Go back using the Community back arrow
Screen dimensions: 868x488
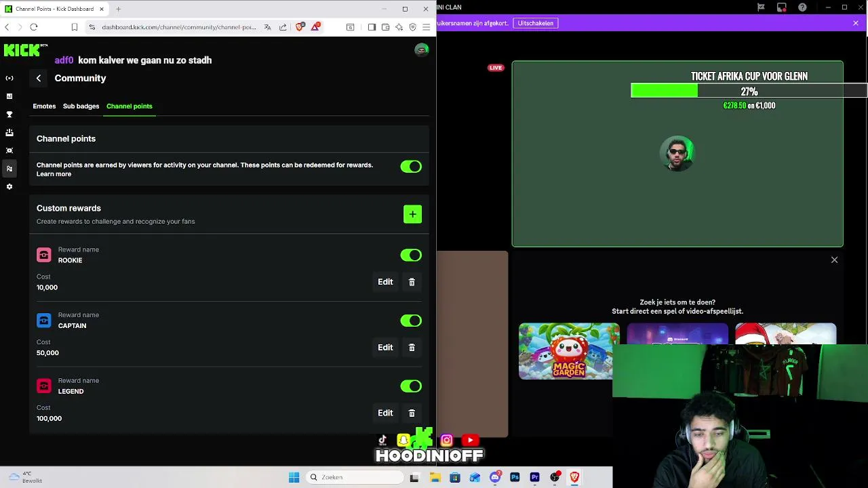[x=39, y=78]
